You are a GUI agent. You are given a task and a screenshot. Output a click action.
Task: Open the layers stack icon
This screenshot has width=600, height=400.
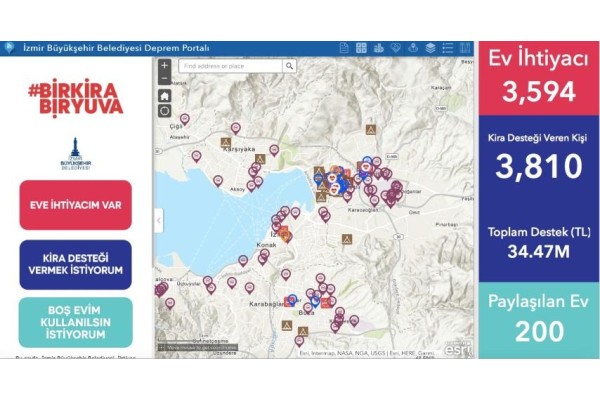click(430, 48)
